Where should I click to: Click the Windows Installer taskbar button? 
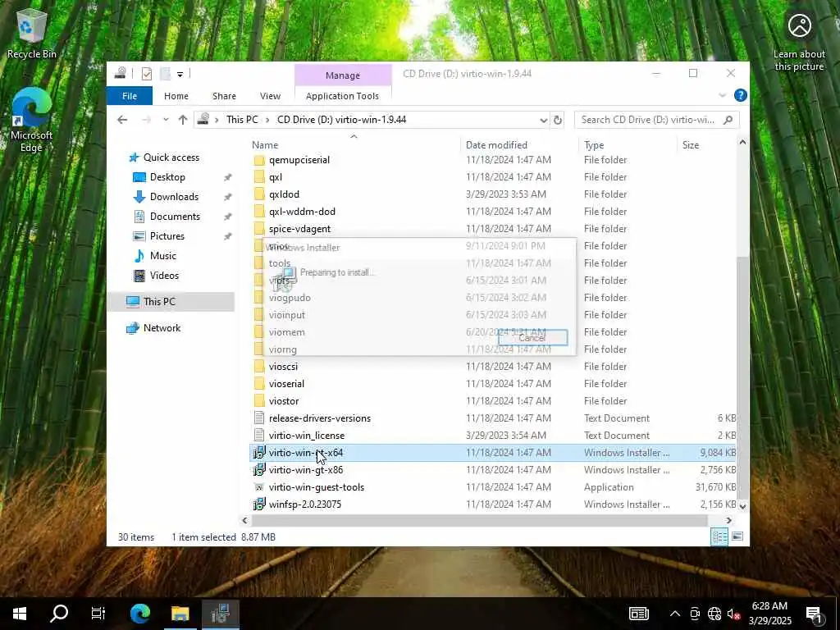[x=220, y=613]
